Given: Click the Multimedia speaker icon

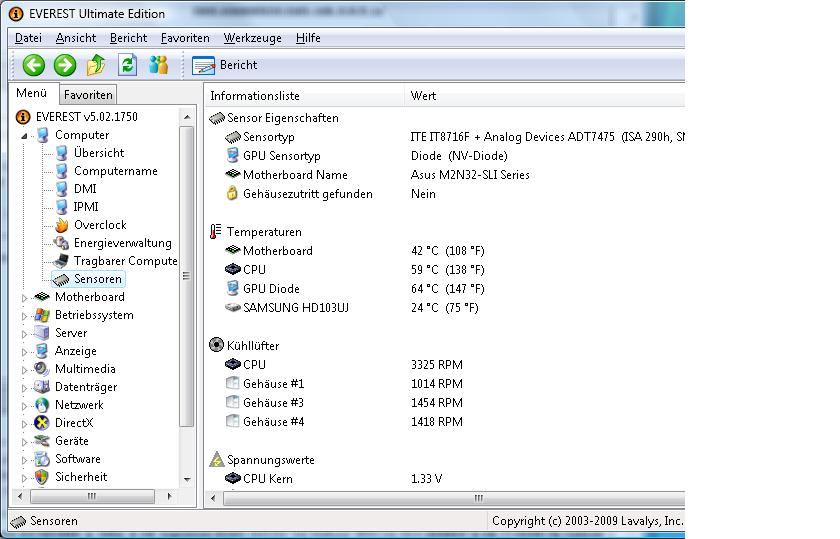Looking at the screenshot, I should (x=42, y=369).
